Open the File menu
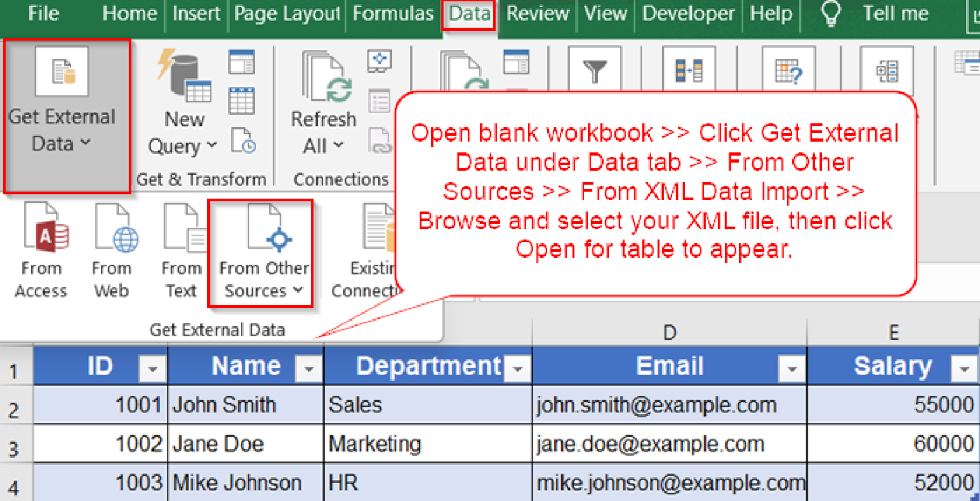 [43, 14]
